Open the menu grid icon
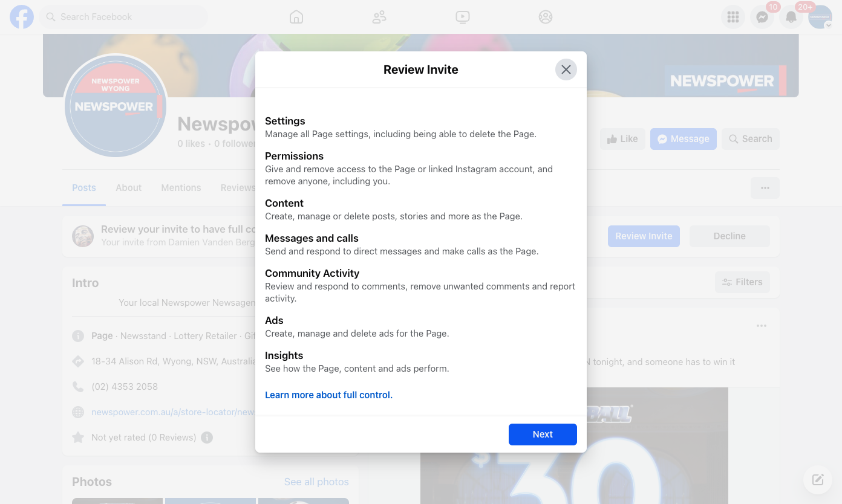 733,17
